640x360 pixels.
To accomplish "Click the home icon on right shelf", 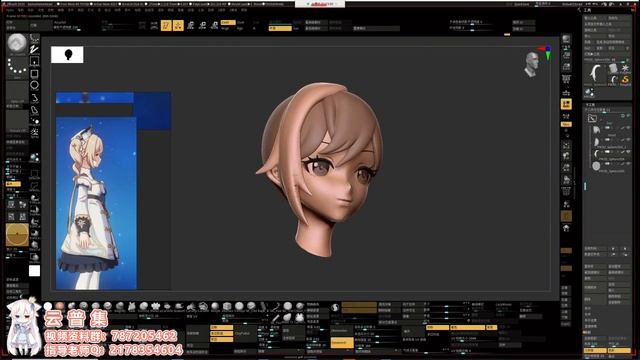I will point(566,228).
